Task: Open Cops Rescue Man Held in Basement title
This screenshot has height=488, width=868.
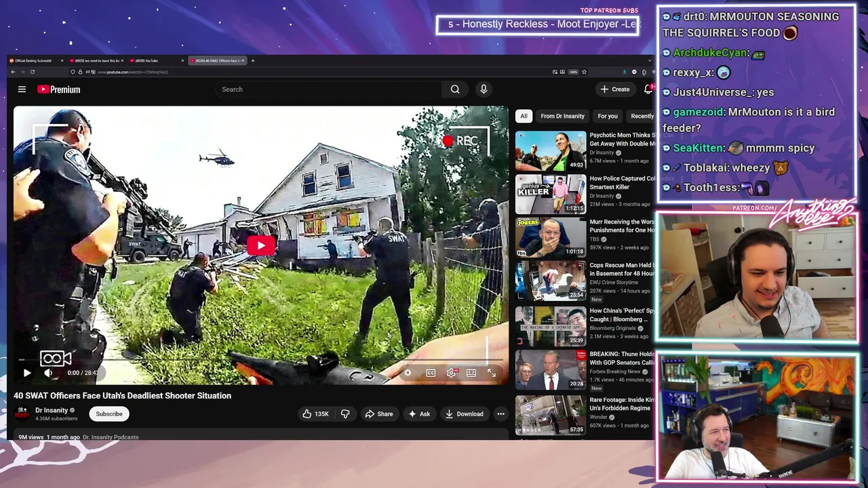Action: [621, 270]
